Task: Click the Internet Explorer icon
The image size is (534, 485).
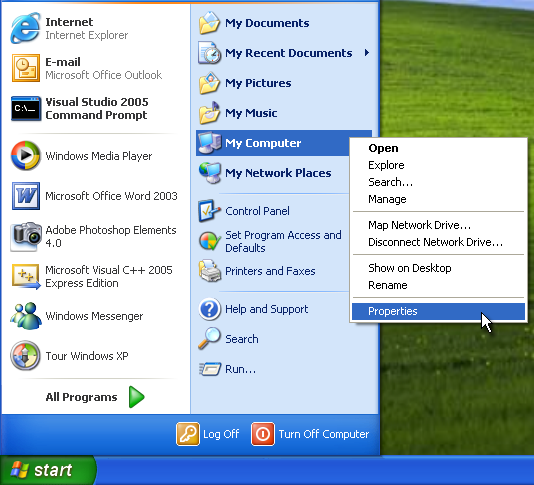Action: pyautogui.click(x=25, y=29)
